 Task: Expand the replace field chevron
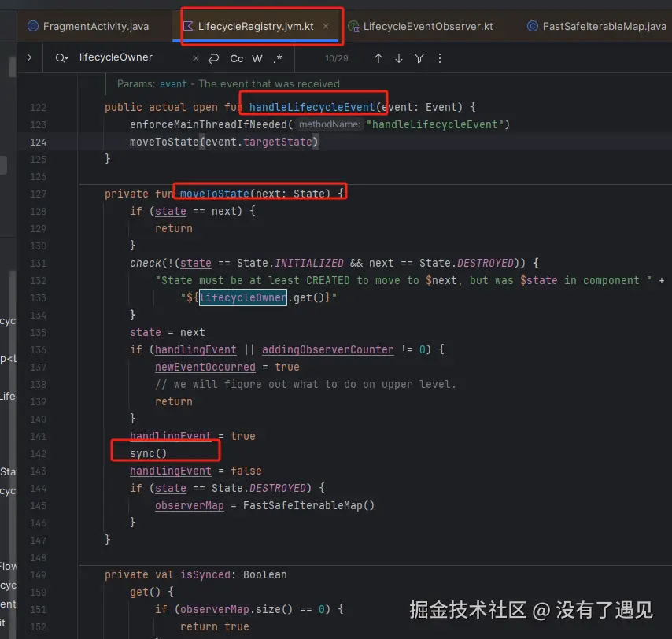pos(29,57)
